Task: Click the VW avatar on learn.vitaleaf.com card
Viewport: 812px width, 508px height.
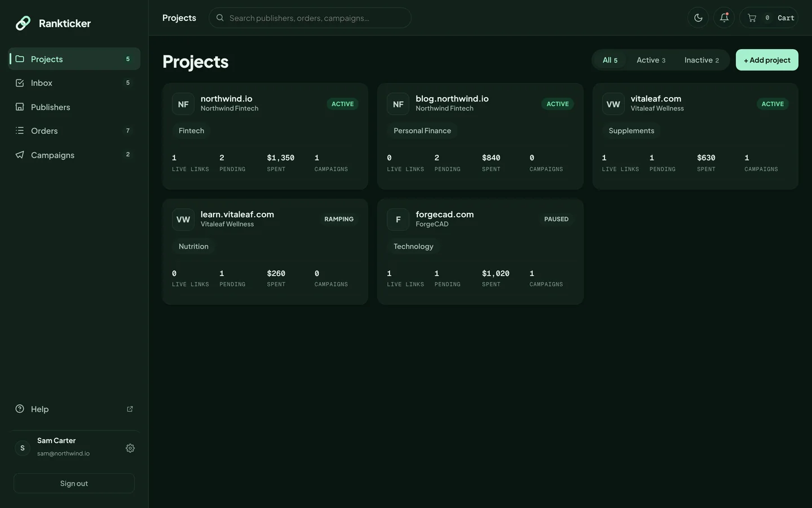Action: point(183,220)
